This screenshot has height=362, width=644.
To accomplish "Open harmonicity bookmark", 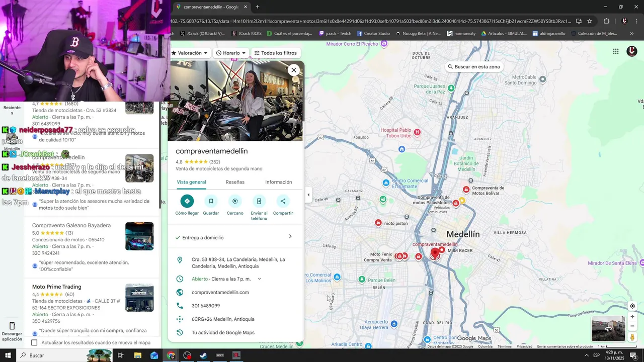I will pyautogui.click(x=461, y=34).
